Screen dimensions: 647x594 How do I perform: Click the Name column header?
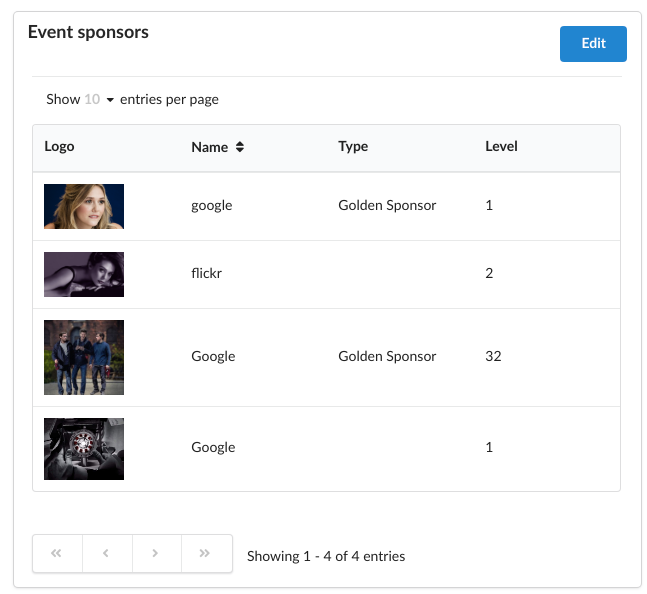click(x=210, y=147)
